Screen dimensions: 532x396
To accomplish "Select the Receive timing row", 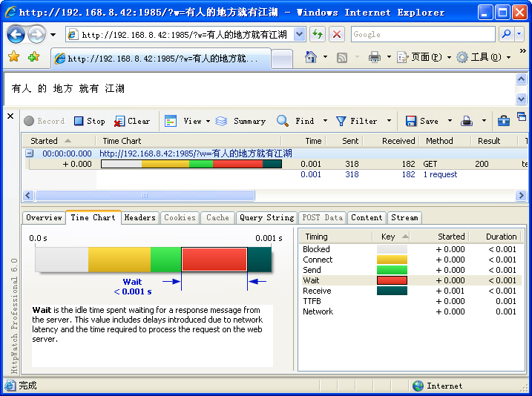I will [x=410, y=291].
